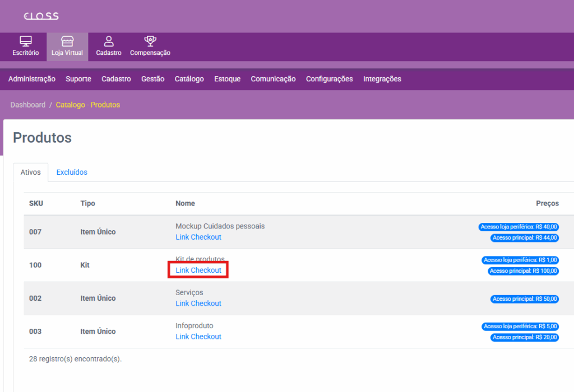Go to Dashboard breadcrumb

tap(28, 105)
